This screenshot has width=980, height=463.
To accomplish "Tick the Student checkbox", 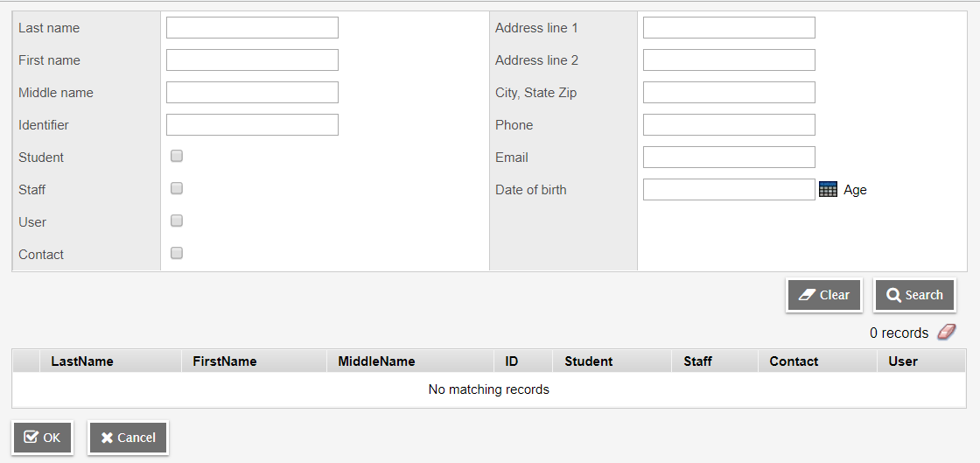I will [177, 156].
